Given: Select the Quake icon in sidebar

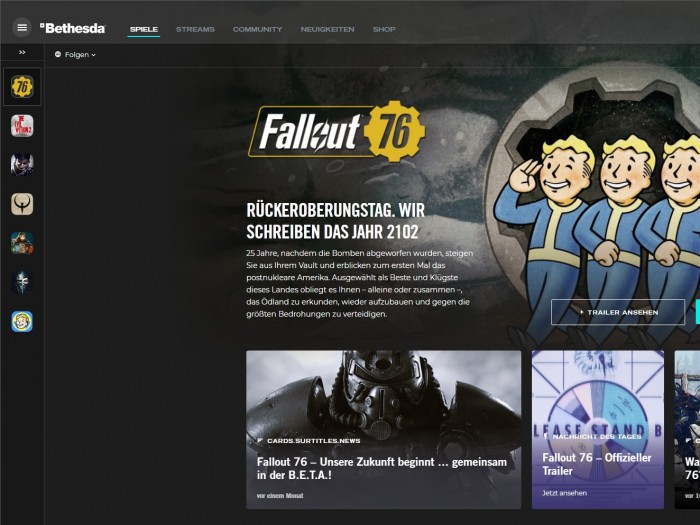Looking at the screenshot, I should [22, 204].
